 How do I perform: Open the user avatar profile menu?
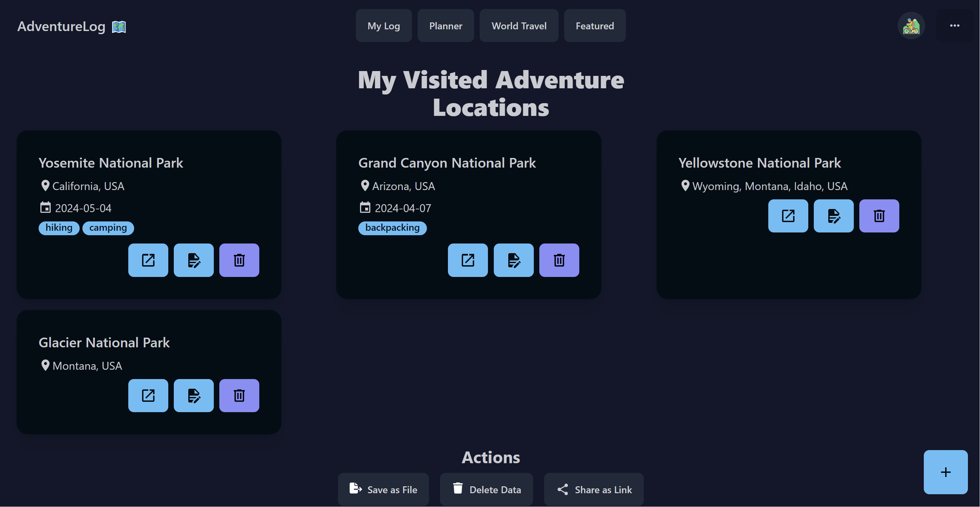(911, 26)
